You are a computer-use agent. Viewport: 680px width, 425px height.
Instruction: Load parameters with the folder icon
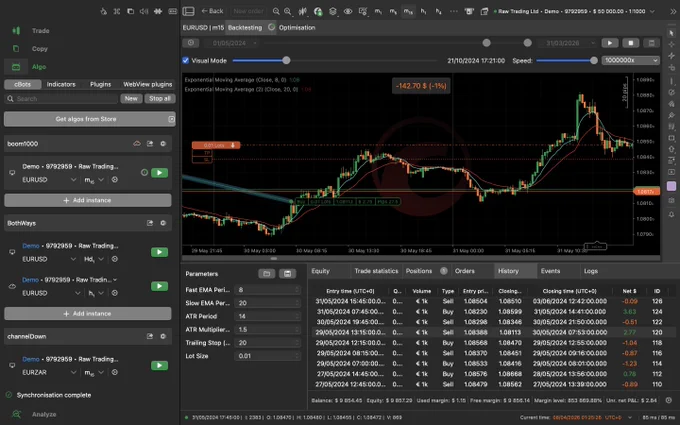[267, 274]
